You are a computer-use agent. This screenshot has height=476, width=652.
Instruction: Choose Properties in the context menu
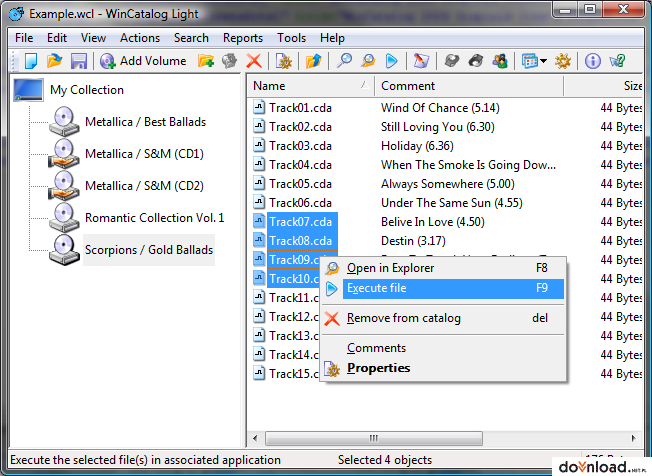point(444,368)
